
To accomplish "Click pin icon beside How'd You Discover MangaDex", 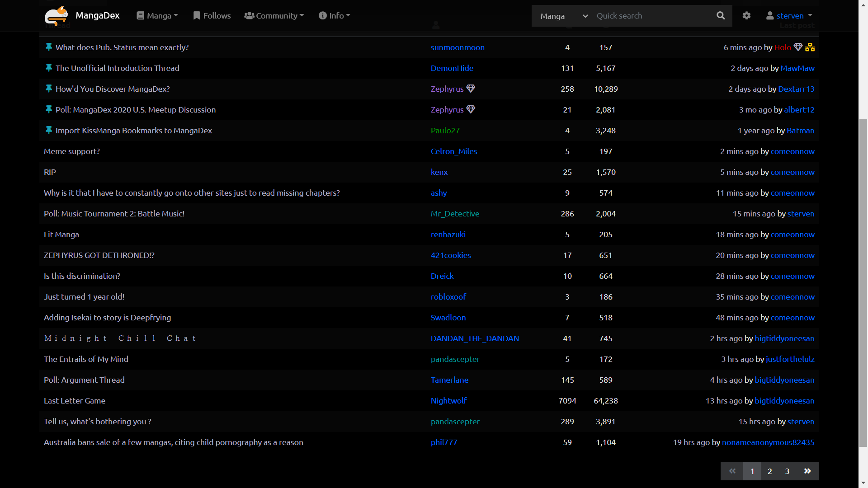I will pos(49,89).
